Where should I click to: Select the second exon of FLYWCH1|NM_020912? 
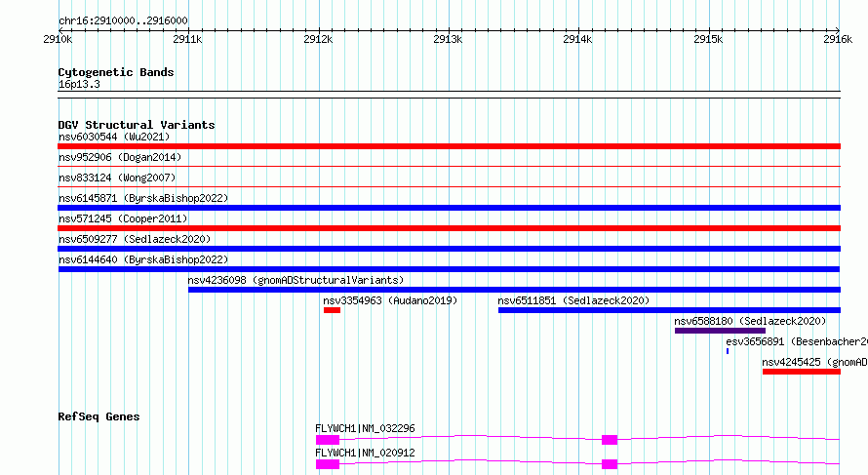click(x=610, y=464)
